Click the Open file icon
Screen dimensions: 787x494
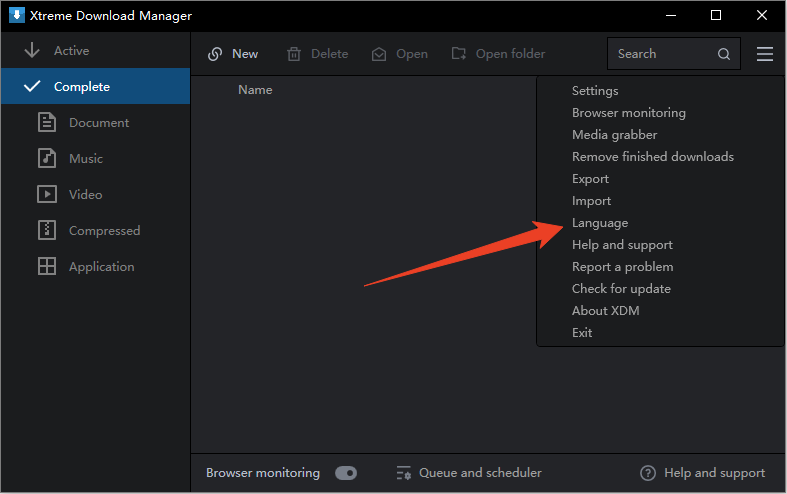coord(379,54)
